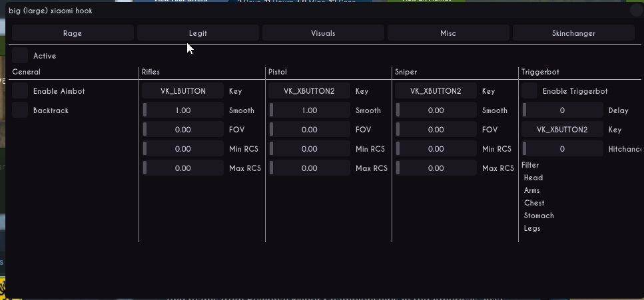
Task: Click the Pistol section header
Action: click(x=278, y=72)
